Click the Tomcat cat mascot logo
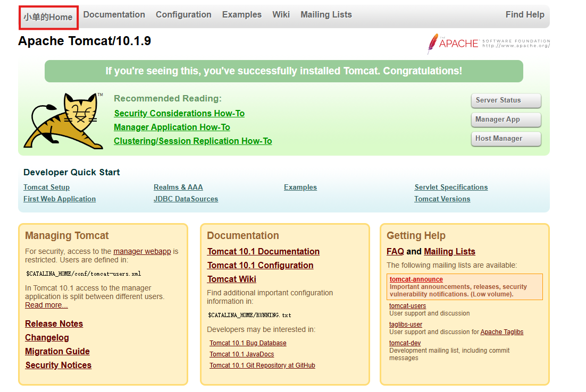Screen dimensions: 586x392 (63, 121)
